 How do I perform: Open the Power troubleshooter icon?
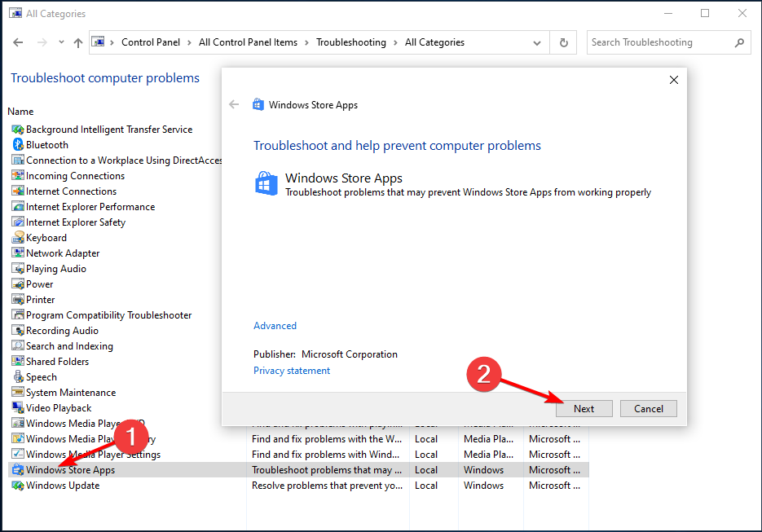pyautogui.click(x=18, y=284)
